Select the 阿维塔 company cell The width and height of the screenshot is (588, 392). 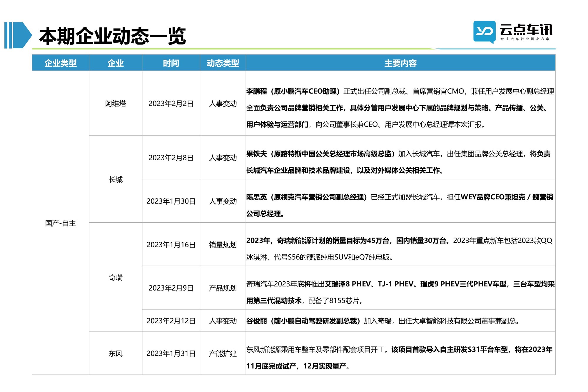coord(116,104)
